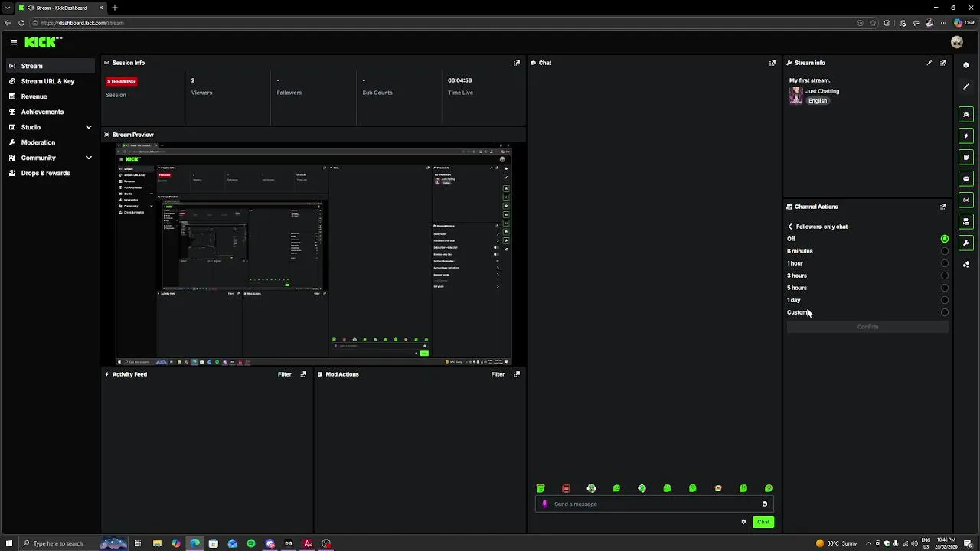Open the Mod Actions Filter dropdown
The image size is (980, 551).
pyautogui.click(x=498, y=374)
